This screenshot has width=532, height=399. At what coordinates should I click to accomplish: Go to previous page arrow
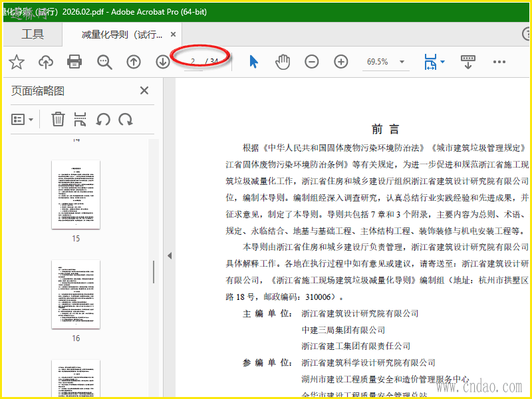coord(134,62)
